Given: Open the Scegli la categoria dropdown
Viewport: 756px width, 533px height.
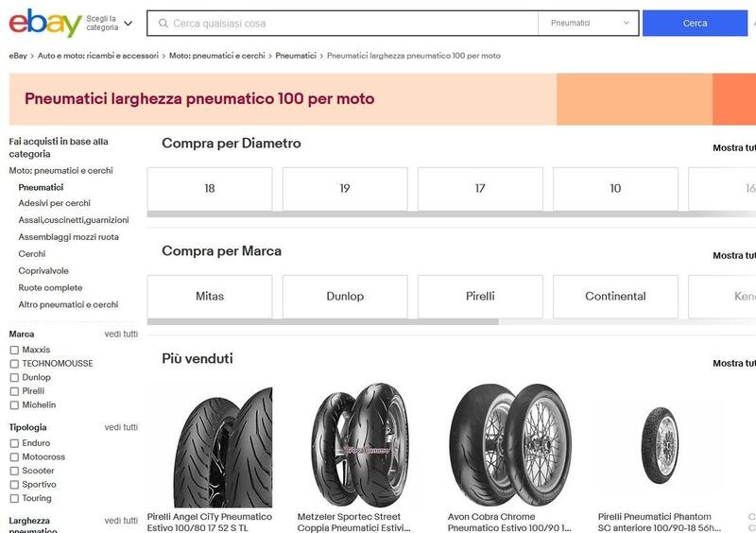Looking at the screenshot, I should pyautogui.click(x=110, y=23).
